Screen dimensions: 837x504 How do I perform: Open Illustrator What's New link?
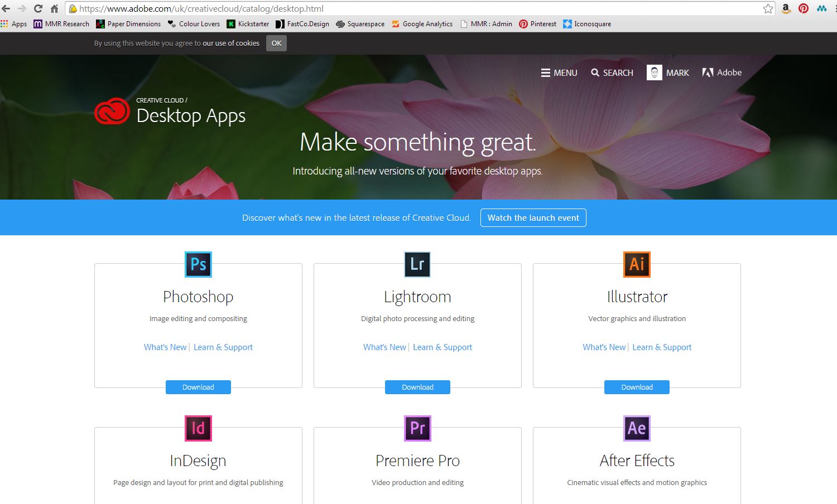click(x=604, y=347)
